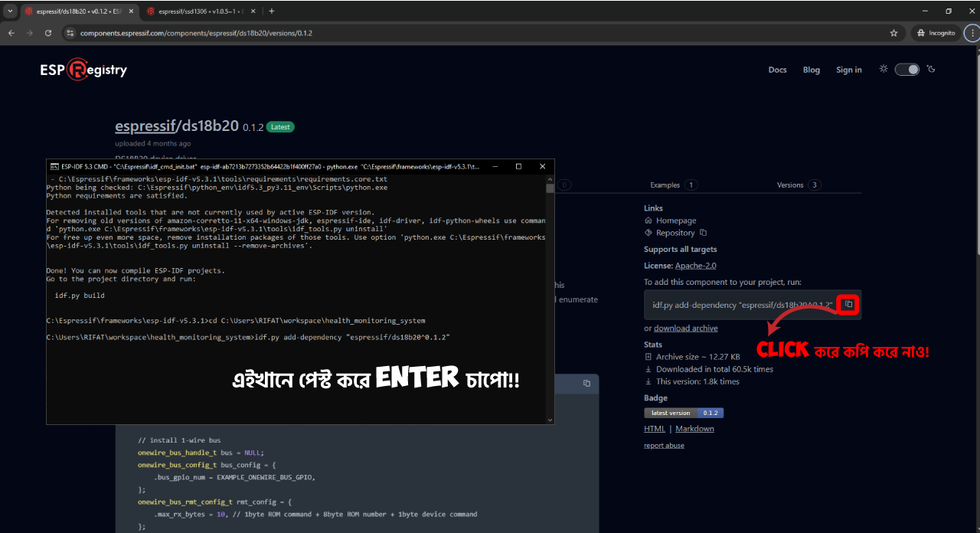Click the "idf.py build" line in the CMD window
Screen dimensions: 980x533
80,296
